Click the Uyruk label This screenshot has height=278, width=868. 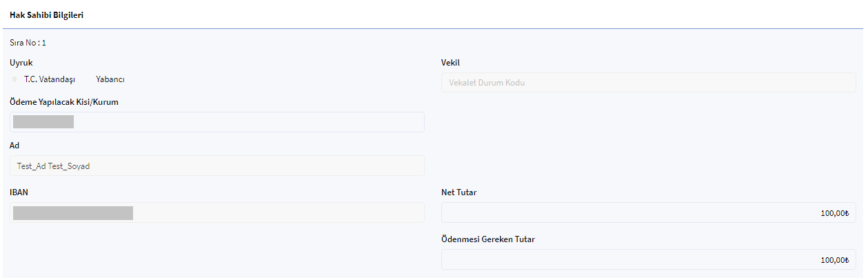(21, 63)
